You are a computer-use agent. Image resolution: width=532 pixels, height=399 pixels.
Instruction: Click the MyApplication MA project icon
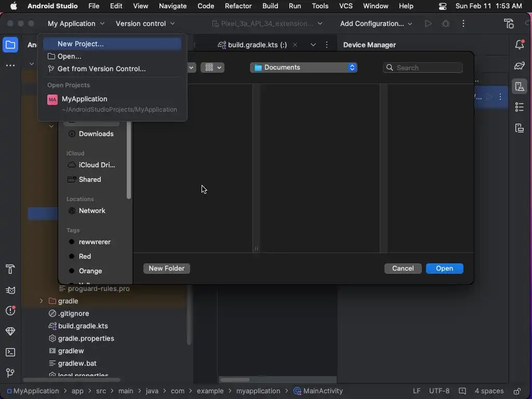point(52,100)
